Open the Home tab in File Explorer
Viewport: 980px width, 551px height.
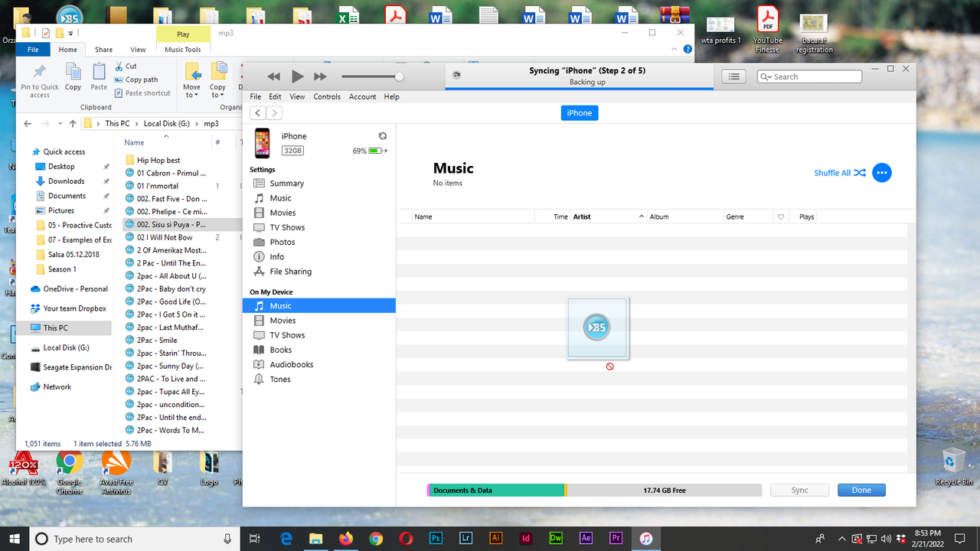pyautogui.click(x=68, y=50)
